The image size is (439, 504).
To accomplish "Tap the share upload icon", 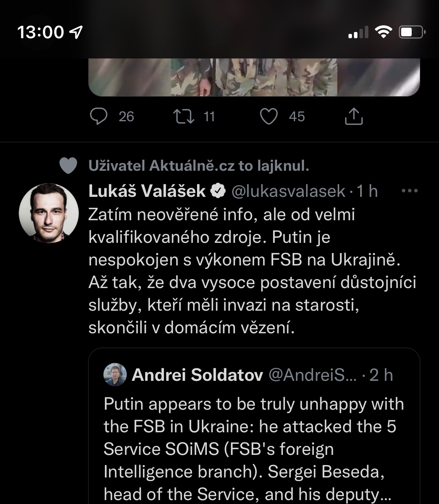I will (354, 116).
